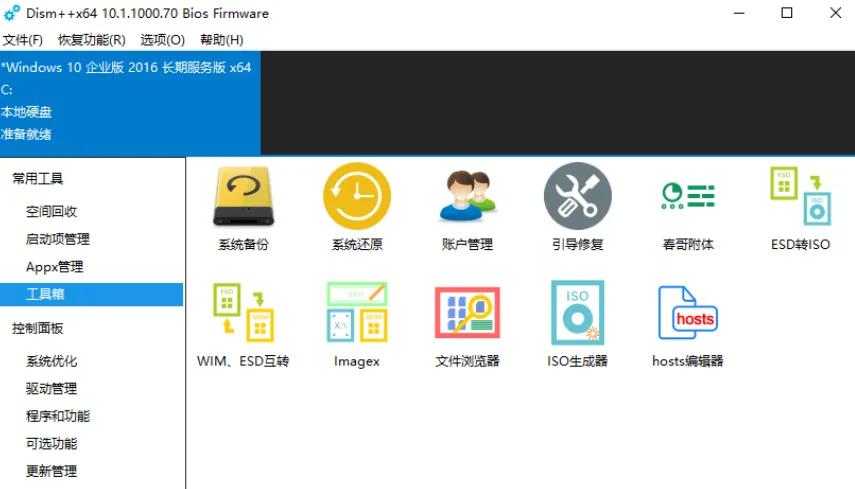This screenshot has height=489, width=855.
Task: Open the 选项(O) menu
Action: [163, 40]
